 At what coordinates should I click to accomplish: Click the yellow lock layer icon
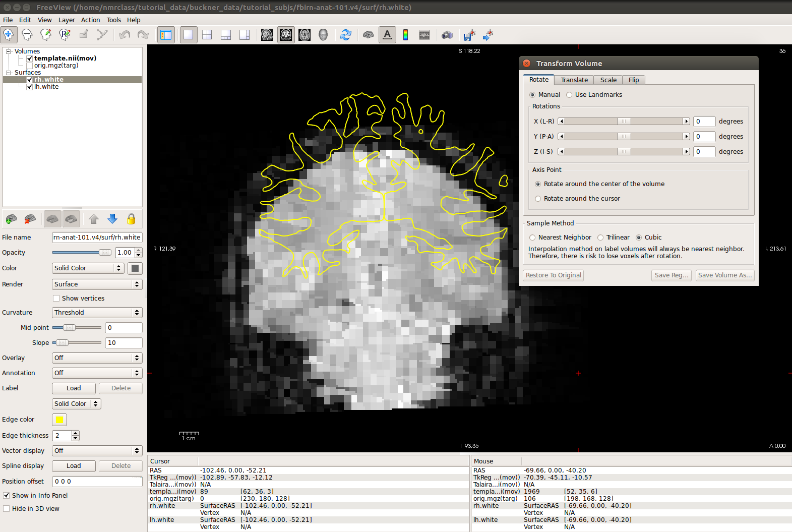(131, 219)
